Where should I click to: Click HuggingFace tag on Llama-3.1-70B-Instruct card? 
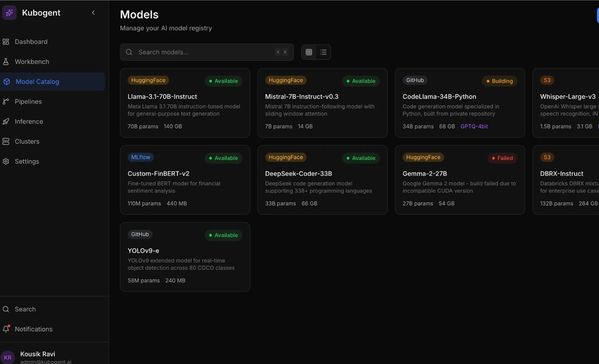(148, 80)
